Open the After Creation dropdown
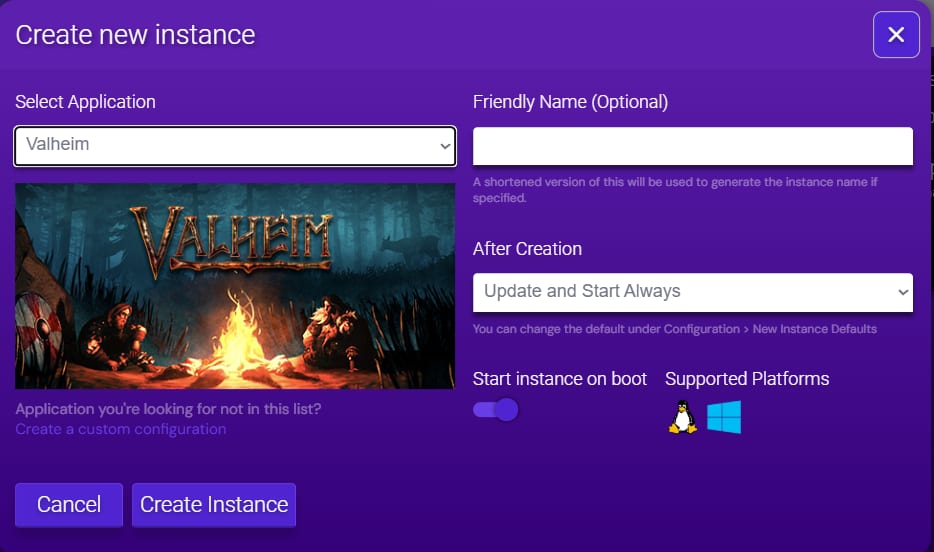934x552 pixels. click(x=692, y=292)
